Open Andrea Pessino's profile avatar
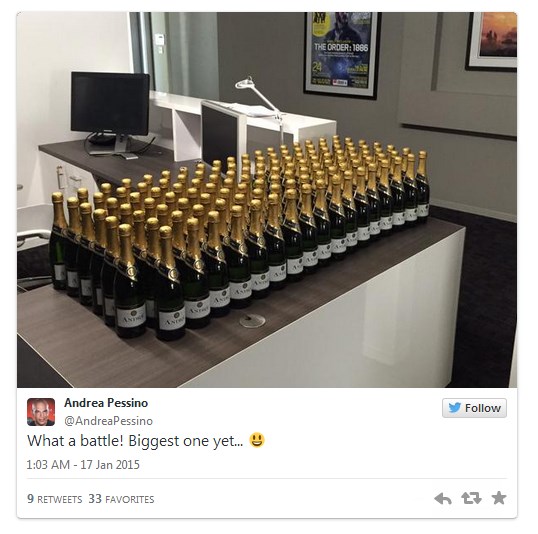Viewport: 538px width, 534px height. click(x=41, y=412)
